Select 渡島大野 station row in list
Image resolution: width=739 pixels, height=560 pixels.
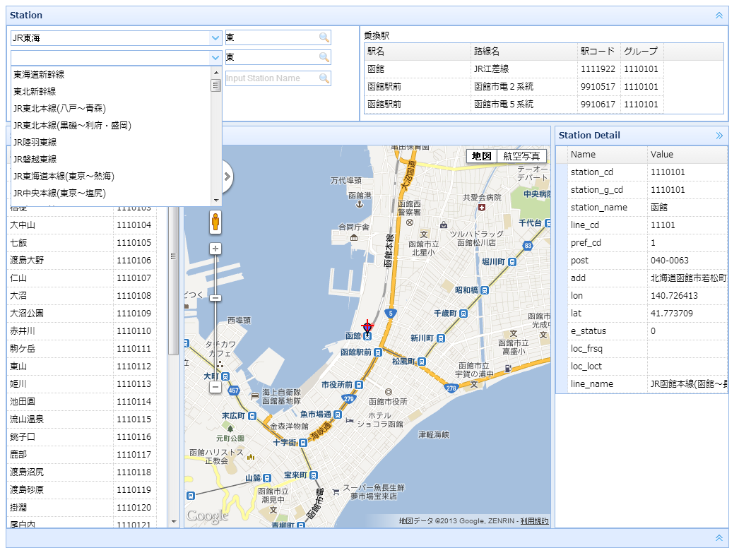[27, 261]
